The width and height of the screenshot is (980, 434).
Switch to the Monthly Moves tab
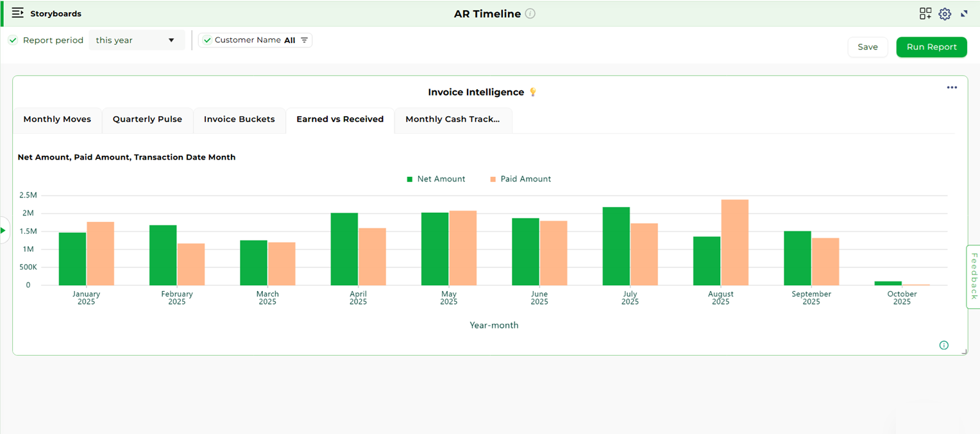(57, 119)
